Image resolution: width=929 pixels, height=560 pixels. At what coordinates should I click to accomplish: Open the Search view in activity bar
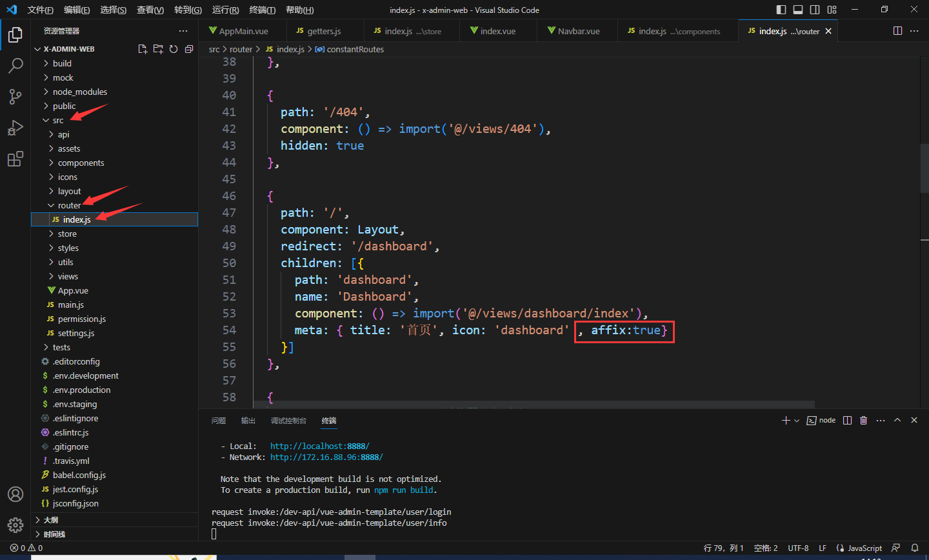(x=15, y=66)
